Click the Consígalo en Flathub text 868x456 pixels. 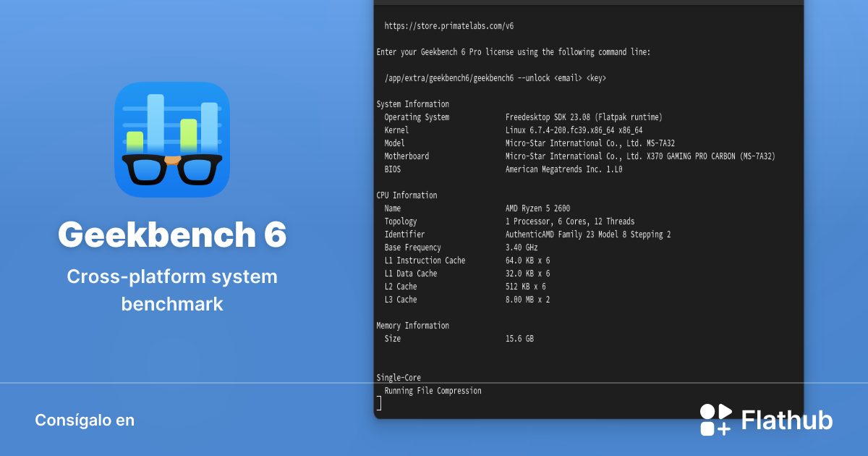coord(85,420)
